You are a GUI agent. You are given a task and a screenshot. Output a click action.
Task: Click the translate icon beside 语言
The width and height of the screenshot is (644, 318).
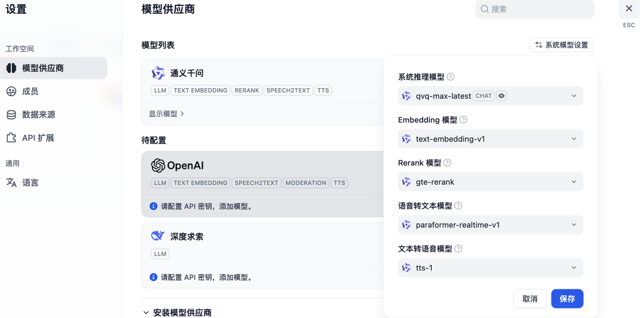click(x=11, y=183)
